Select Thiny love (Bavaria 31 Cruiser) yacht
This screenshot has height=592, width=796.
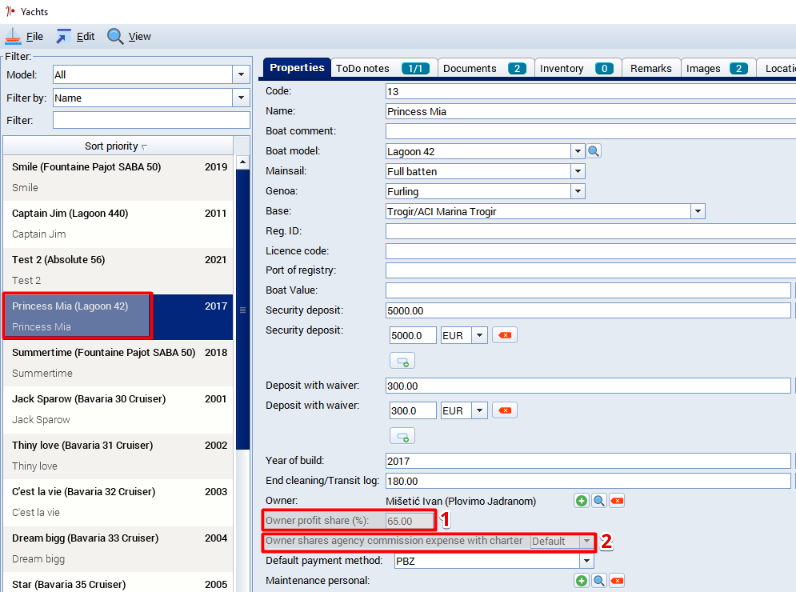click(x=118, y=455)
